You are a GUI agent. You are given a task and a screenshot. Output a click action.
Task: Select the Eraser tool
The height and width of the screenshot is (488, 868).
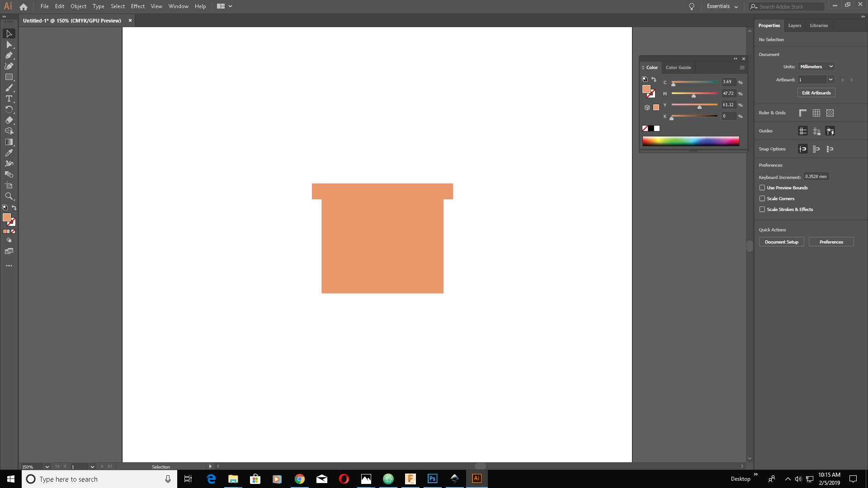tap(9, 120)
